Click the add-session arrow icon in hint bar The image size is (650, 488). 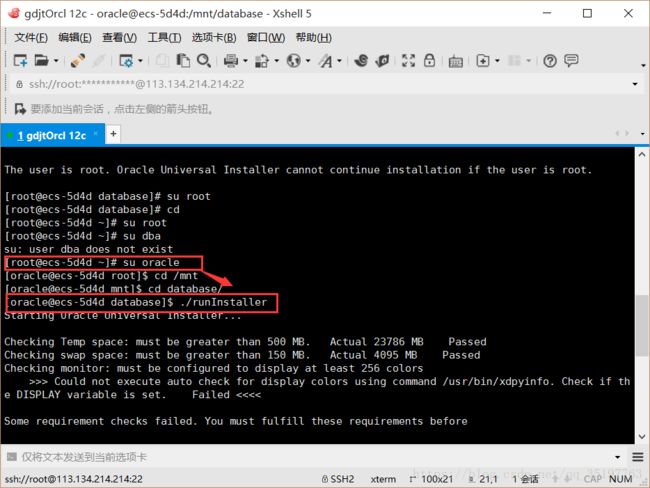20,109
